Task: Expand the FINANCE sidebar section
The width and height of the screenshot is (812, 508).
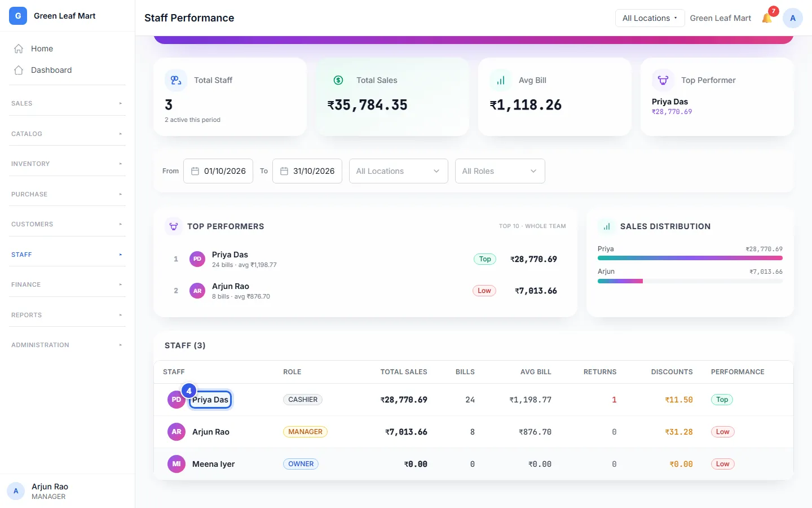Action: [x=67, y=284]
